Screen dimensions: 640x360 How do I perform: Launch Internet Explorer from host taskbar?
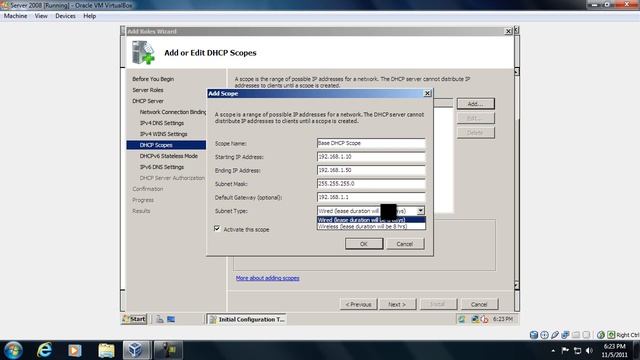click(x=44, y=350)
